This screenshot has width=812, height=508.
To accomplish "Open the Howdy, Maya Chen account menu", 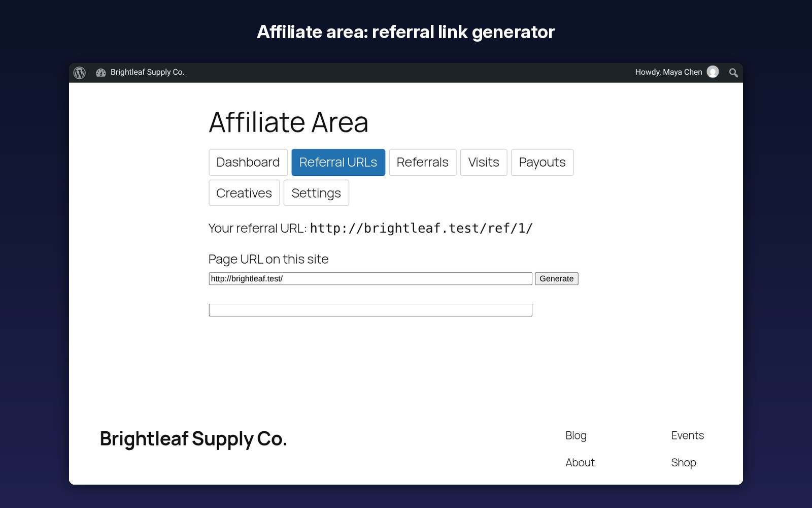I will 676,72.
